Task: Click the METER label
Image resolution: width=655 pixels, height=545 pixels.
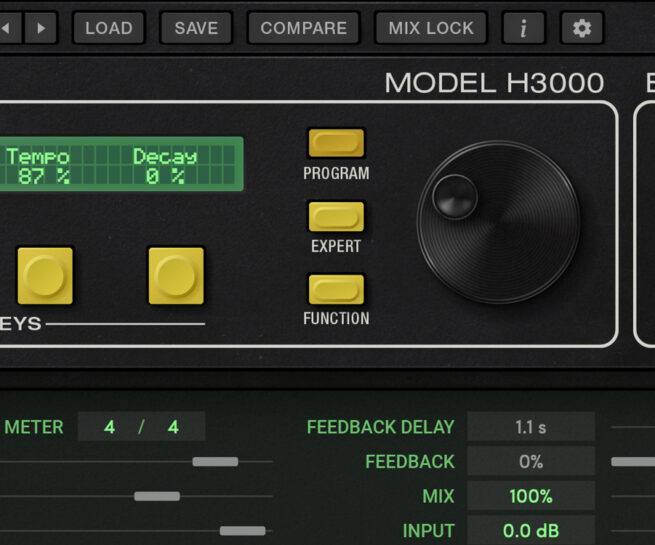Action: click(x=34, y=427)
